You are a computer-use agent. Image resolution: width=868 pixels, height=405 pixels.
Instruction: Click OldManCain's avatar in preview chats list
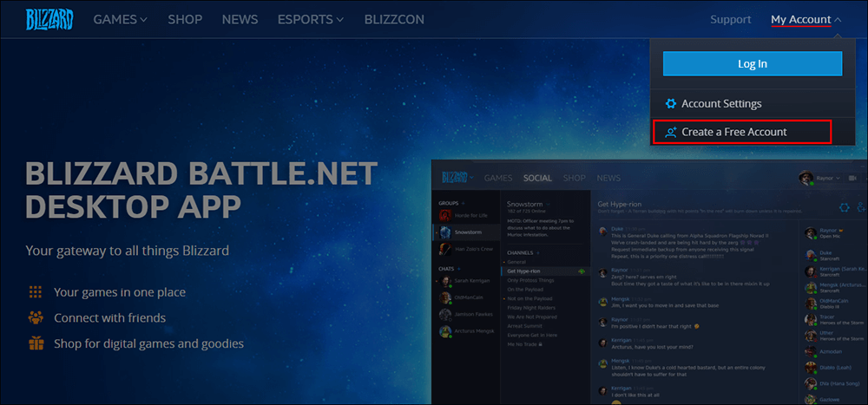(x=445, y=297)
